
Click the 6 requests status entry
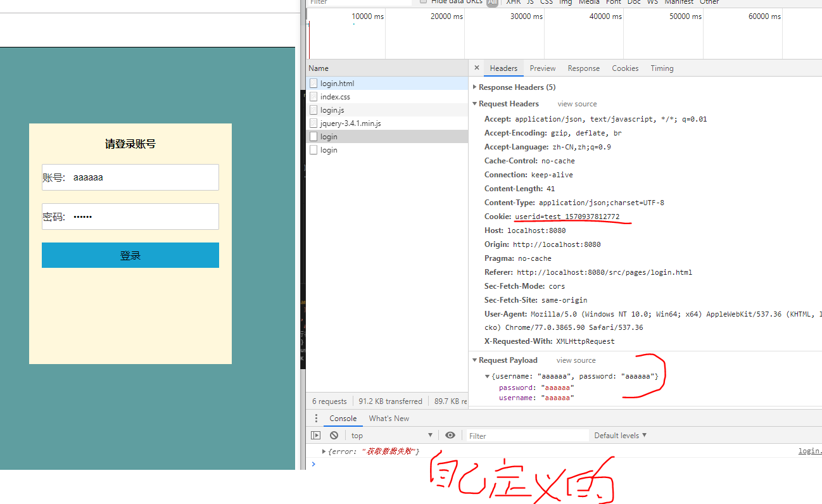click(329, 401)
